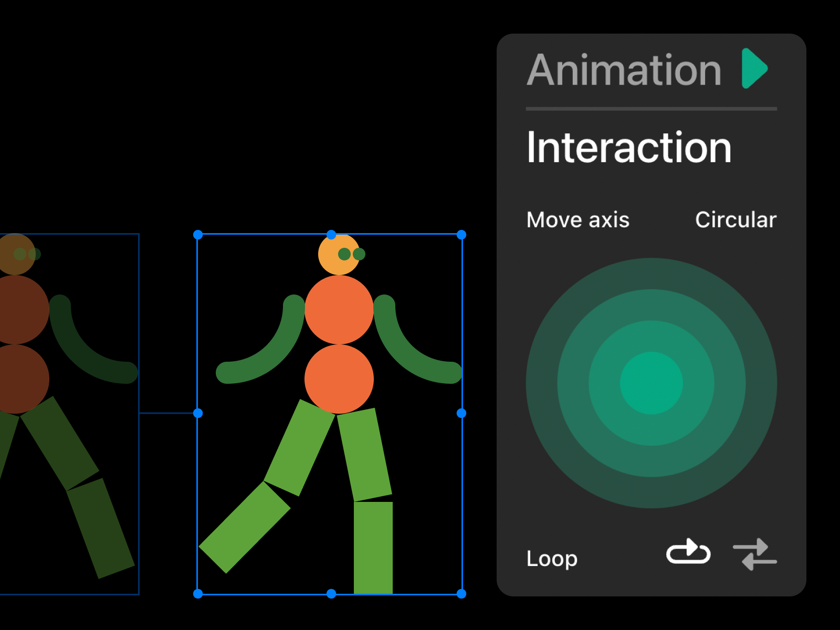The height and width of the screenshot is (630, 840).
Task: Select the selected figure's right curved arm
Action: pyautogui.click(x=404, y=352)
